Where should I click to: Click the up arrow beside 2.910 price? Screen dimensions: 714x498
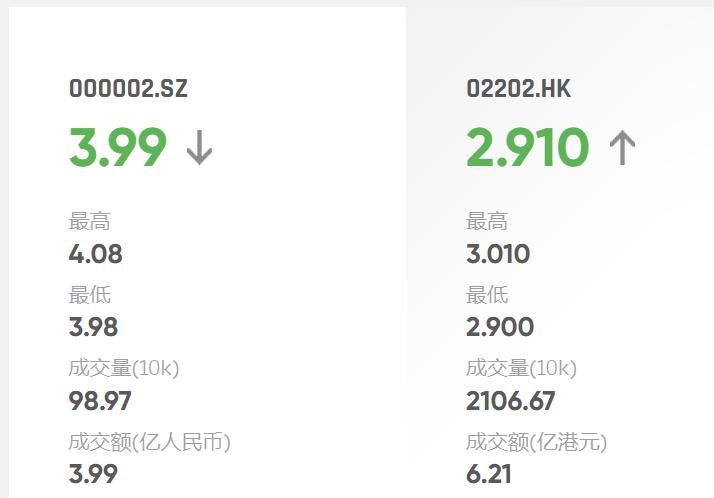[x=622, y=149]
